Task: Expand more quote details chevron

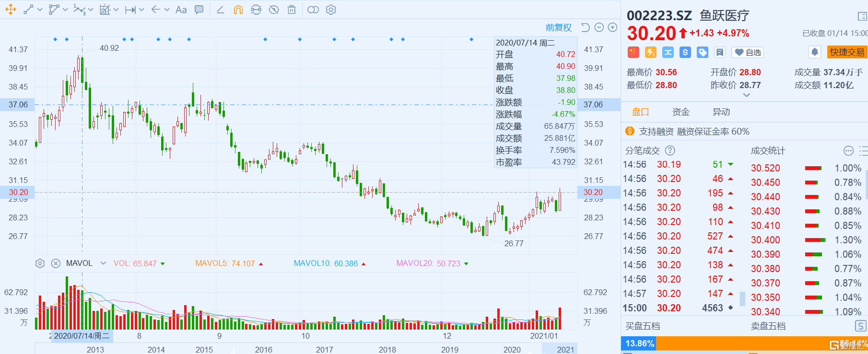Action: (x=746, y=95)
